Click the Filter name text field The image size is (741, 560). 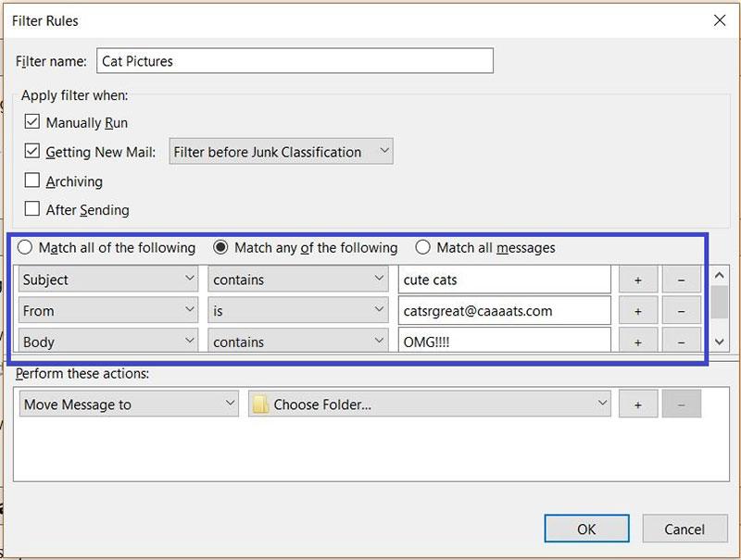click(295, 61)
